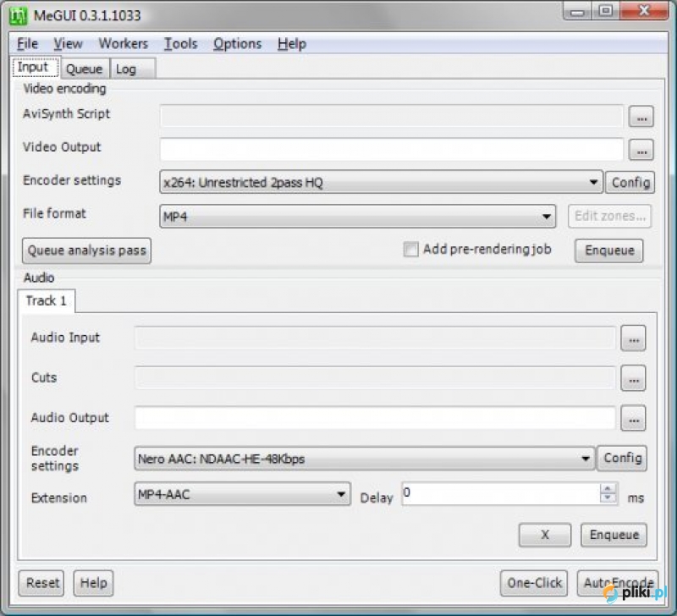The width and height of the screenshot is (677, 616).
Task: Click the Cuts path field
Action: (375, 377)
